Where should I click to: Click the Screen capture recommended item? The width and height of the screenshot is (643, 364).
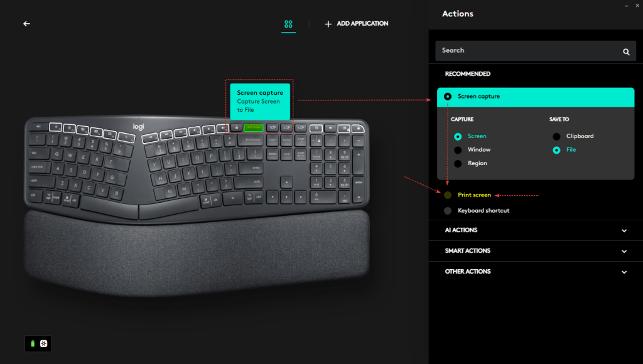pyautogui.click(x=536, y=97)
